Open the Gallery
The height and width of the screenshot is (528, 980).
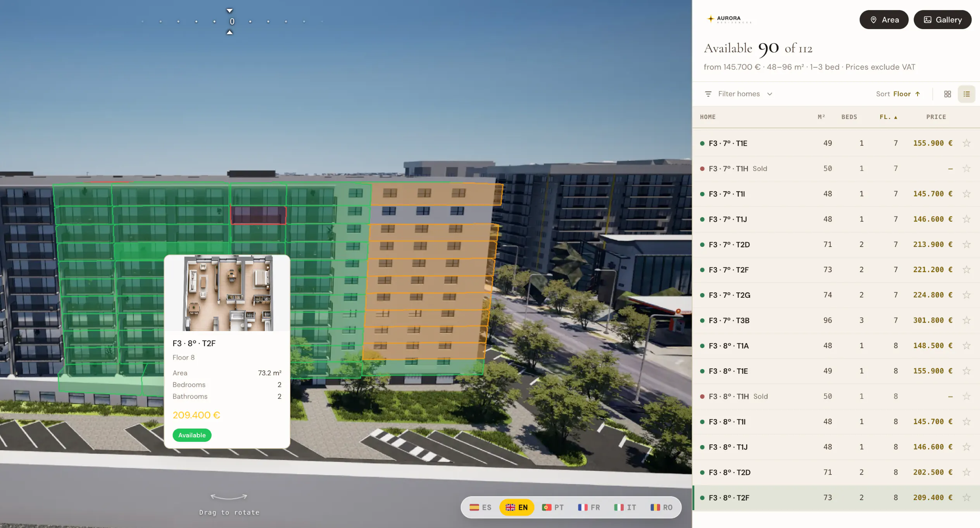pyautogui.click(x=942, y=20)
